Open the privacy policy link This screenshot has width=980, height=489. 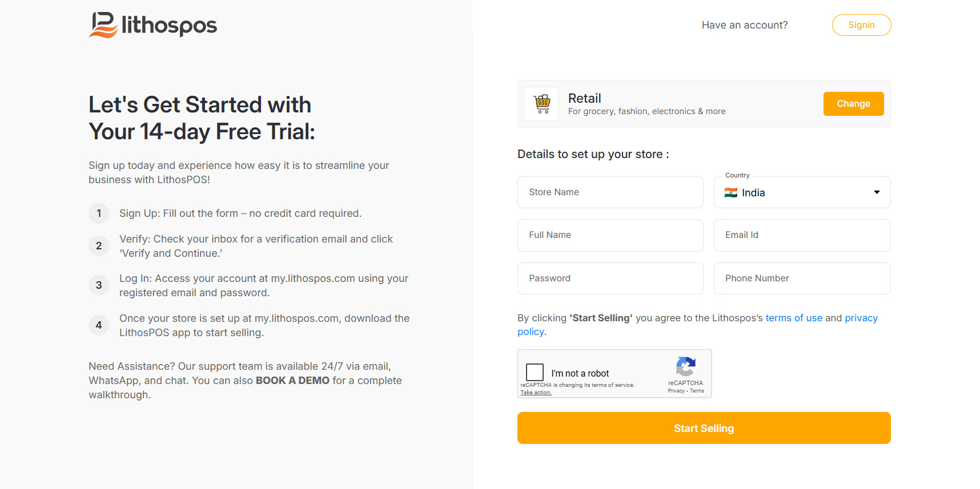click(861, 318)
